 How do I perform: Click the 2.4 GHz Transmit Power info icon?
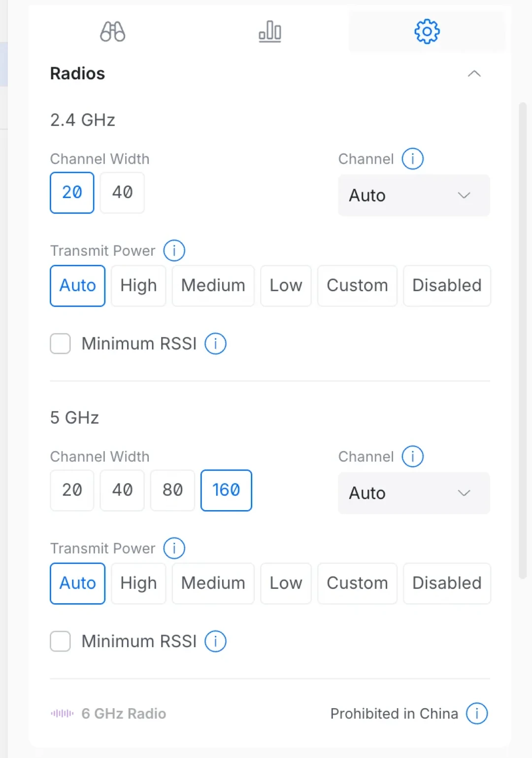tap(174, 250)
